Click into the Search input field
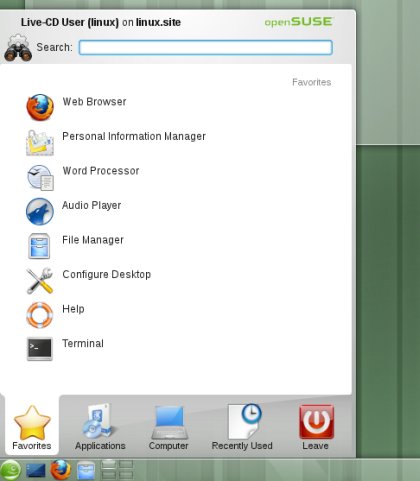The image size is (420, 481). pos(206,47)
